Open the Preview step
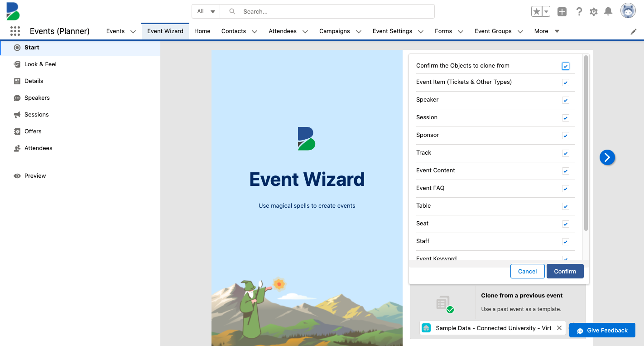Image resolution: width=644 pixels, height=346 pixels. pyautogui.click(x=35, y=176)
